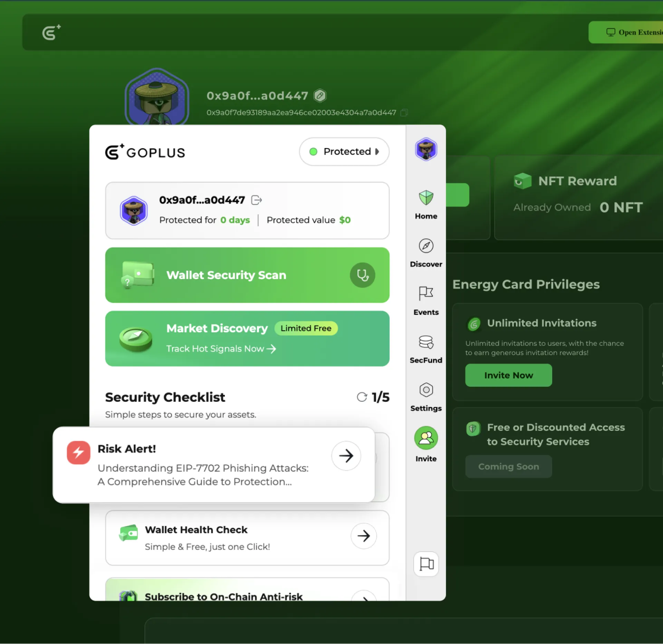This screenshot has width=663, height=644.
Task: Click the Limited Free badge on Market Discovery
Action: [306, 328]
